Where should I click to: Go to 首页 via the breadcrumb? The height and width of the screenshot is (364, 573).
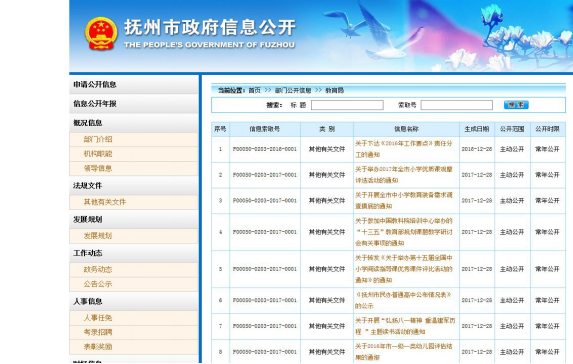click(x=255, y=90)
